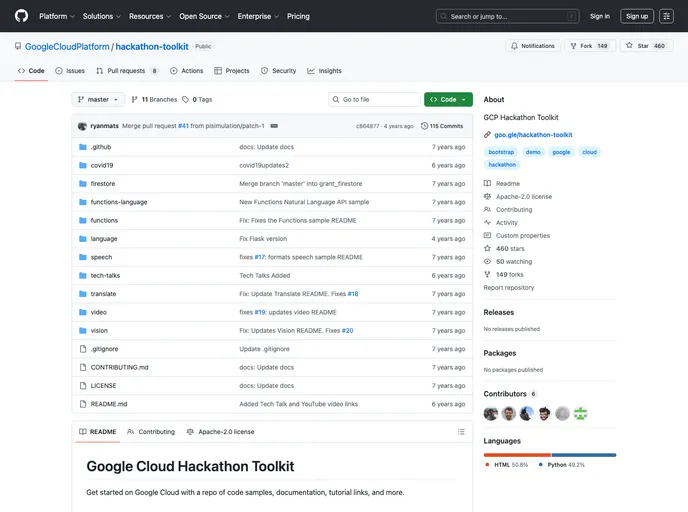Image resolution: width=688 pixels, height=512 pixels.
Task: Open the green pixel contributor avatar
Action: click(x=580, y=413)
